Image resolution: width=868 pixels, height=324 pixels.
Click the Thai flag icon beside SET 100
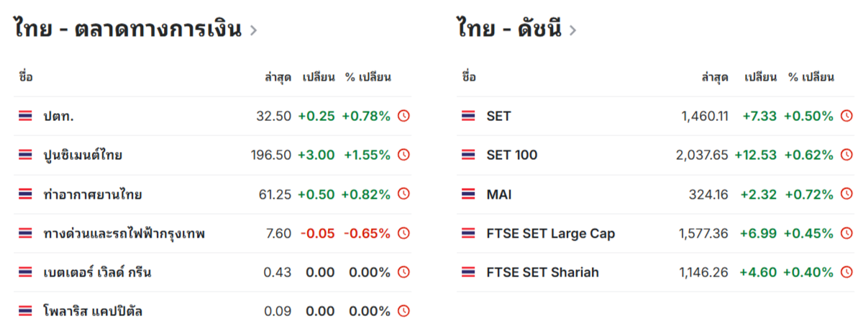pos(469,155)
